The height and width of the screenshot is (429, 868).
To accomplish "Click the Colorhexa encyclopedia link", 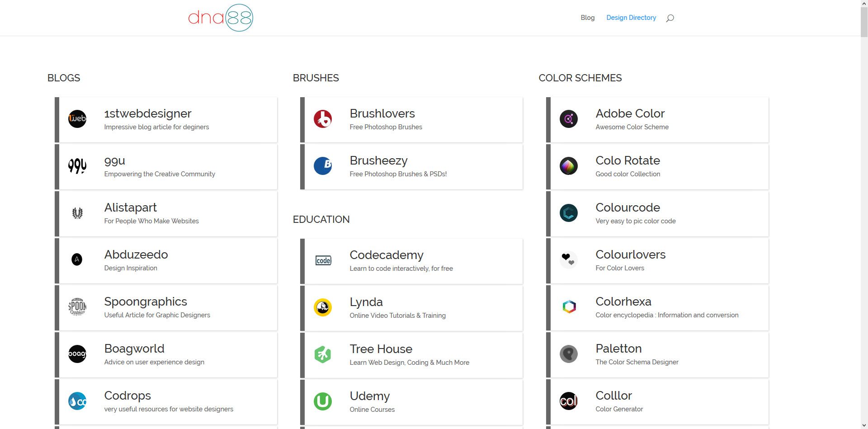I will [623, 302].
